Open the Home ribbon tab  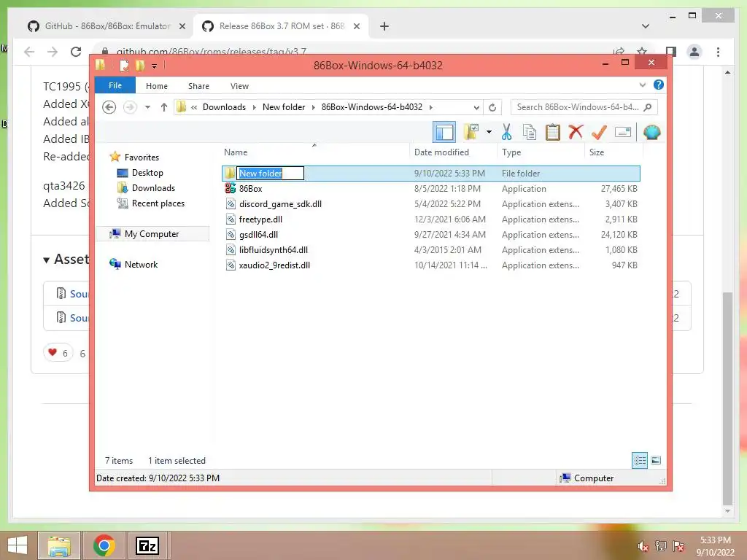click(157, 86)
